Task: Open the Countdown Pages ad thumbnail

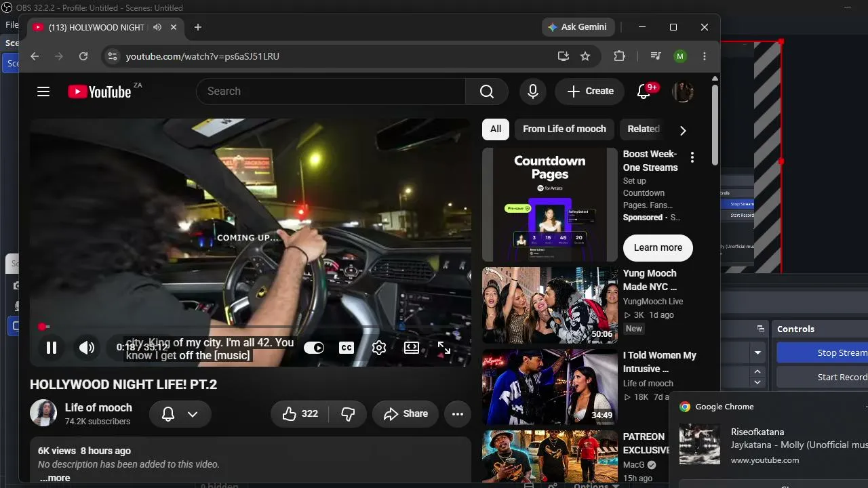Action: point(550,205)
